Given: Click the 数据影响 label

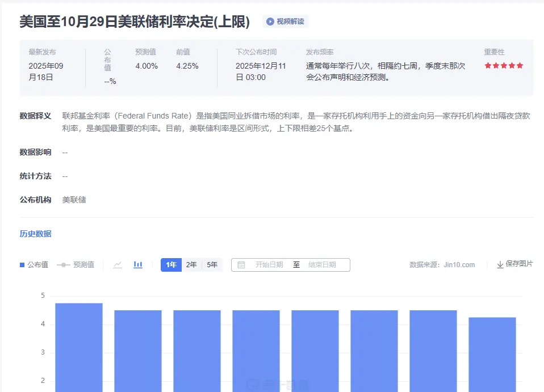Looking at the screenshot, I should coord(35,152).
